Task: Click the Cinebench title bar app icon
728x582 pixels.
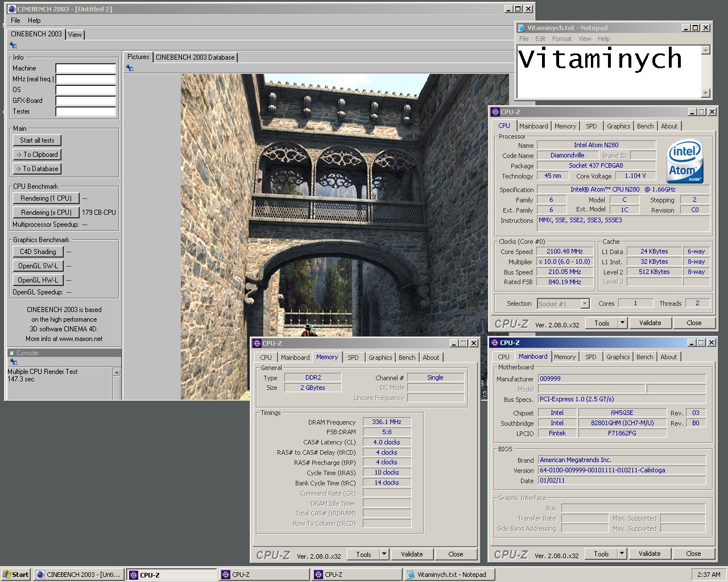Action: pos(11,9)
